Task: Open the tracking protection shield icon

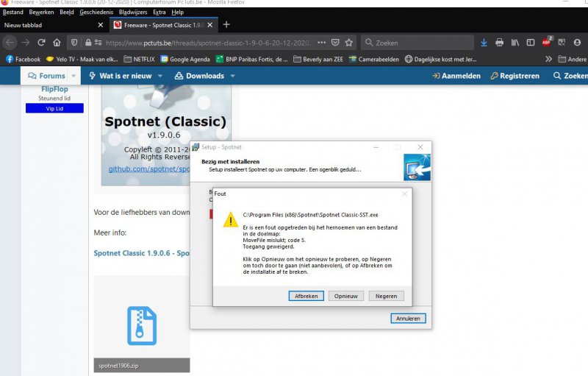Action: [x=74, y=43]
